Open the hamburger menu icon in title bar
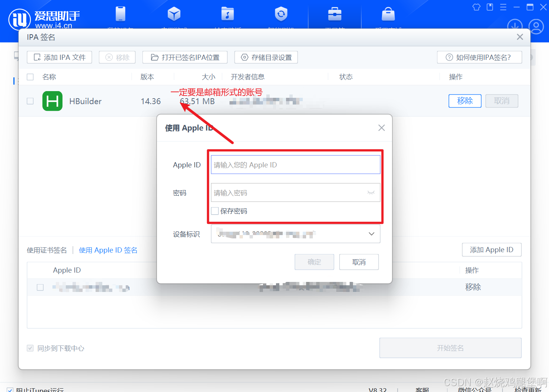549x392 pixels. click(503, 7)
